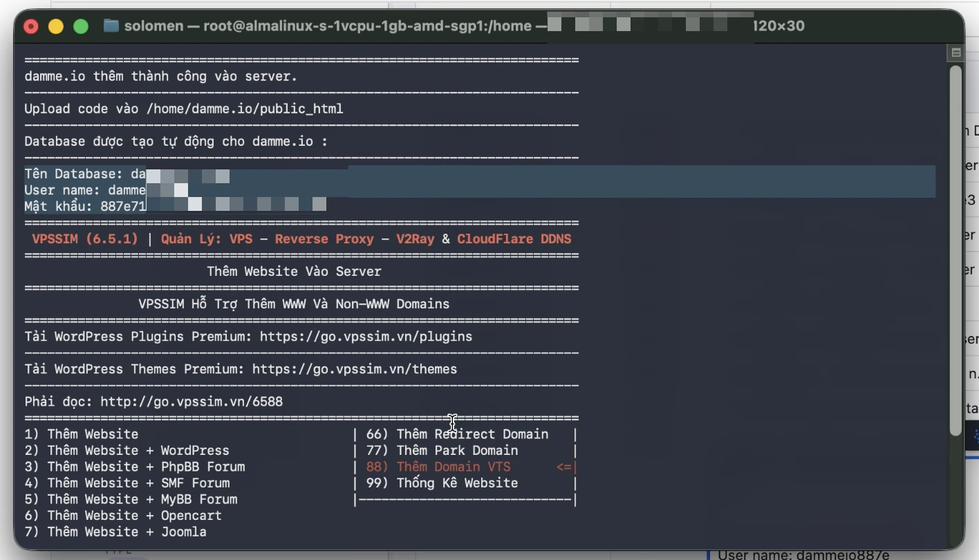Click the "Thêm Website Vào Server" heading
This screenshot has height=560, width=979.
click(295, 272)
